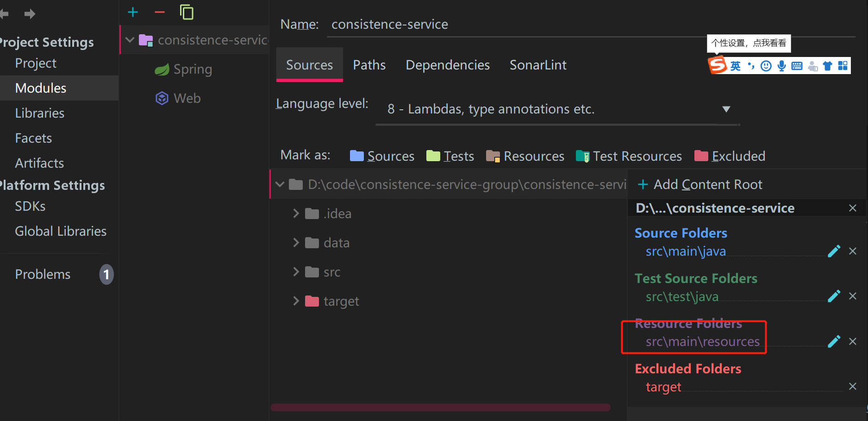Open the Sogou emoji panel
868x421 pixels.
pos(766,65)
